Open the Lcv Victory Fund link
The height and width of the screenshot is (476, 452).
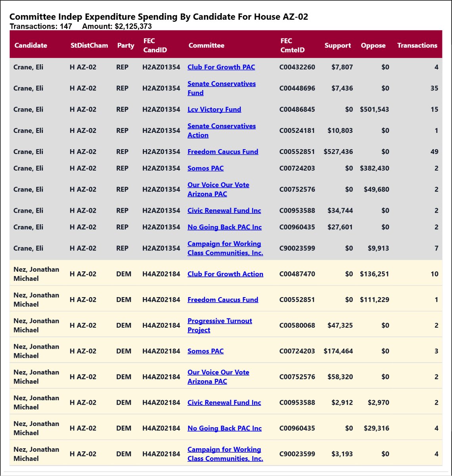click(214, 109)
